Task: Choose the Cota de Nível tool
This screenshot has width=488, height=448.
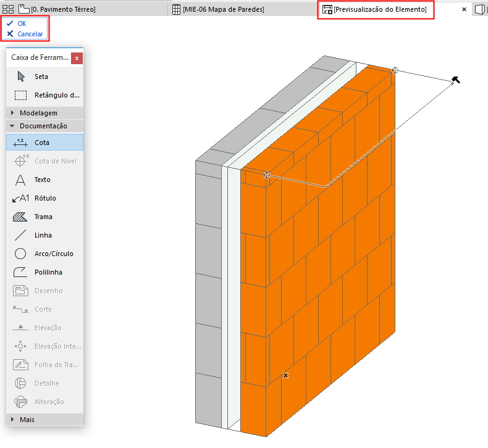Action: (44, 161)
